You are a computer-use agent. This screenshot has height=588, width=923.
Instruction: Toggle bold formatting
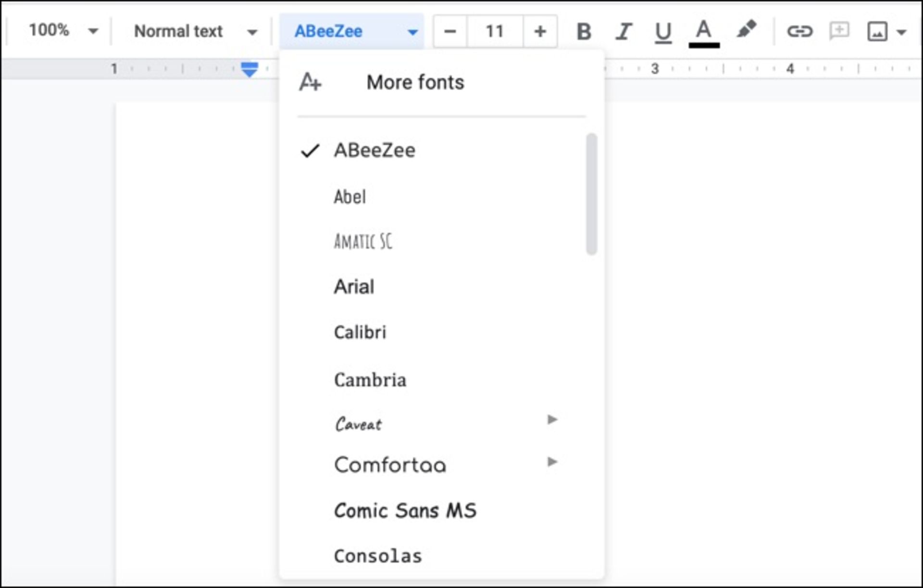[583, 32]
